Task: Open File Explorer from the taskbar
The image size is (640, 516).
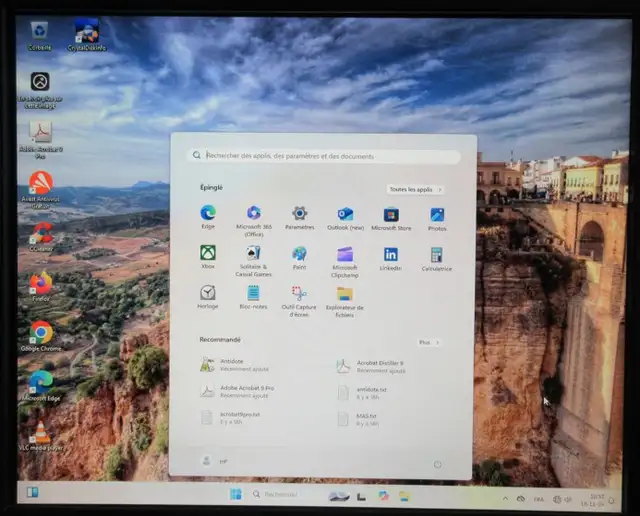Action: click(404, 496)
